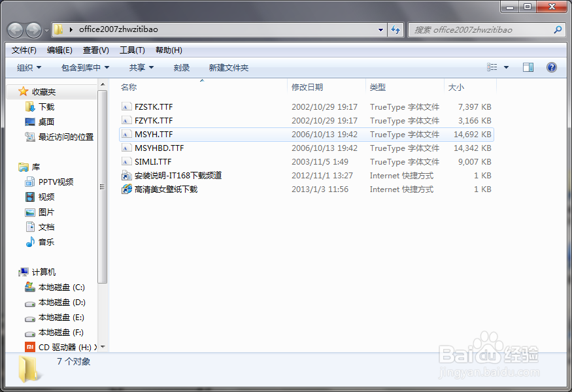Select the 安装说明-IT168下载频道 shortcut icon

[126, 176]
